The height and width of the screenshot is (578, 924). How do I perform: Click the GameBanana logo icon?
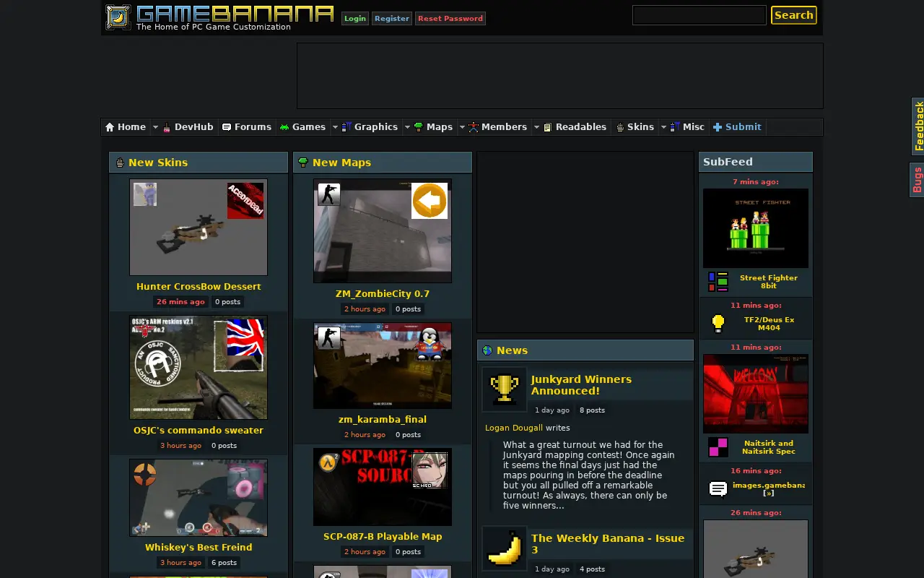[118, 17]
